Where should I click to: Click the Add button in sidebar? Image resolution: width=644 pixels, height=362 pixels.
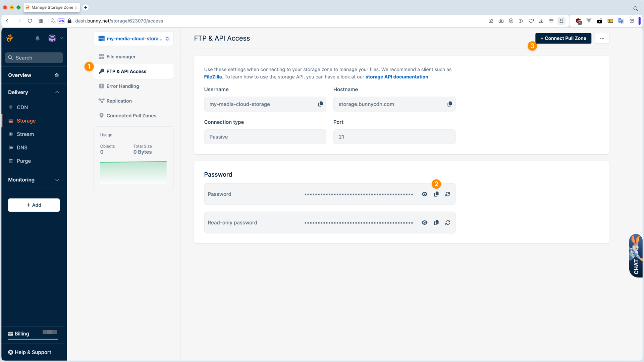pos(34,205)
